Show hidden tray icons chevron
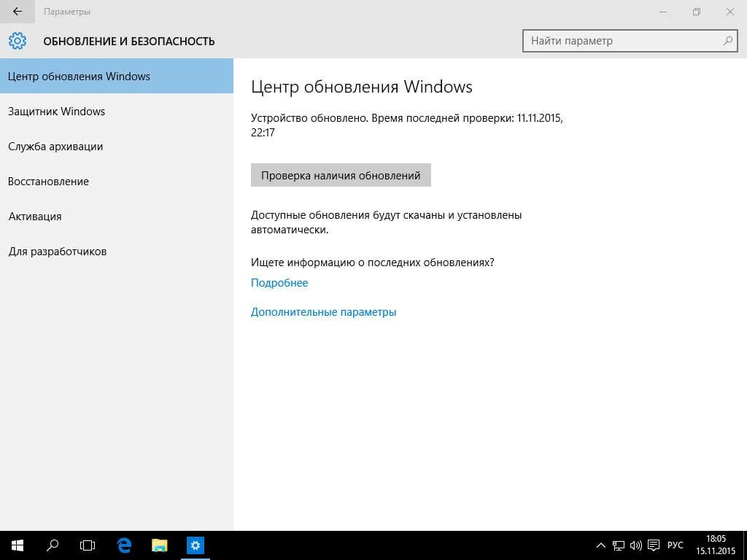The image size is (747, 560). 601,545
